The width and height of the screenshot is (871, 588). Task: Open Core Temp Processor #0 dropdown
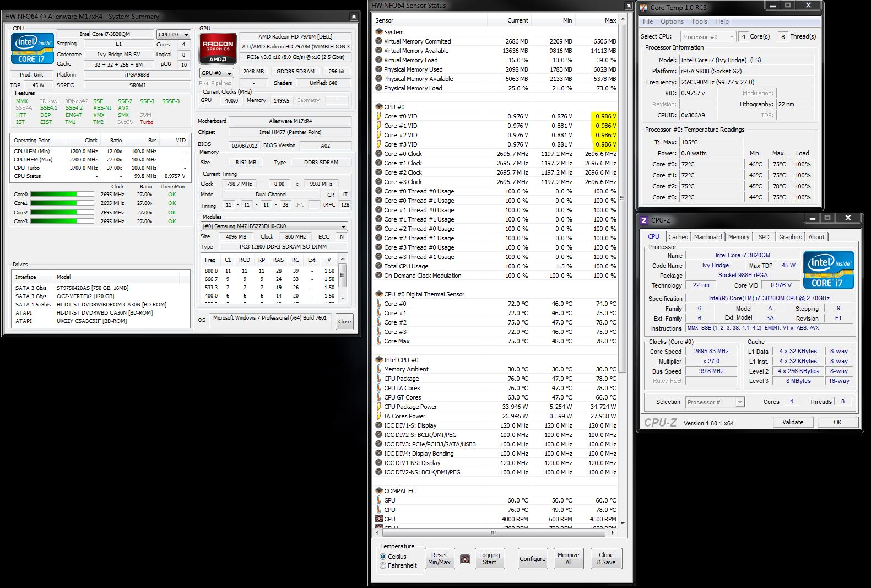(x=708, y=37)
